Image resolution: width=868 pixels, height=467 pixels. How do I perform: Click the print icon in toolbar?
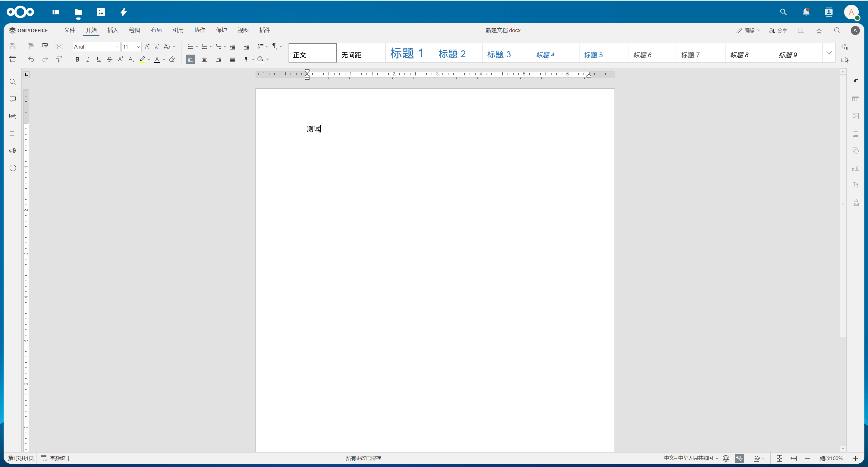[x=12, y=59]
